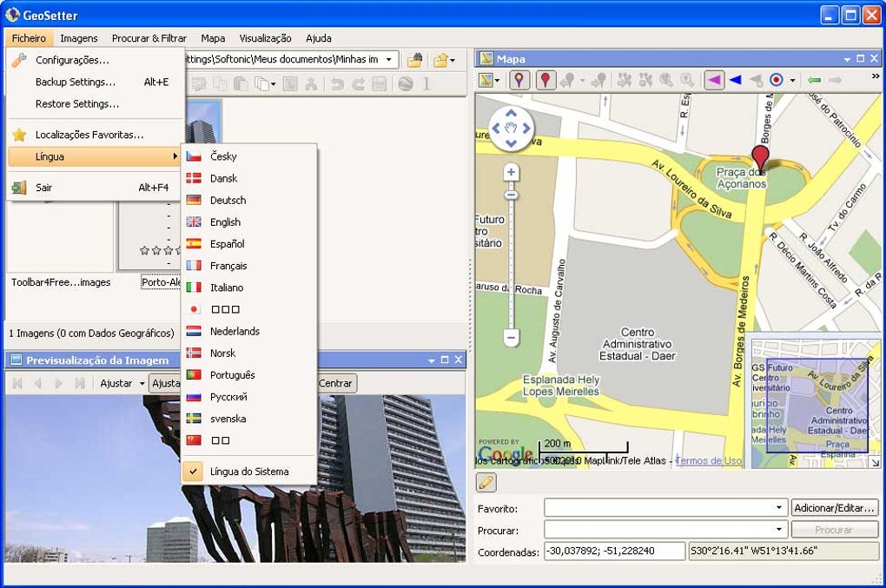Select English in the language submenu
886x588 pixels.
[248, 222]
